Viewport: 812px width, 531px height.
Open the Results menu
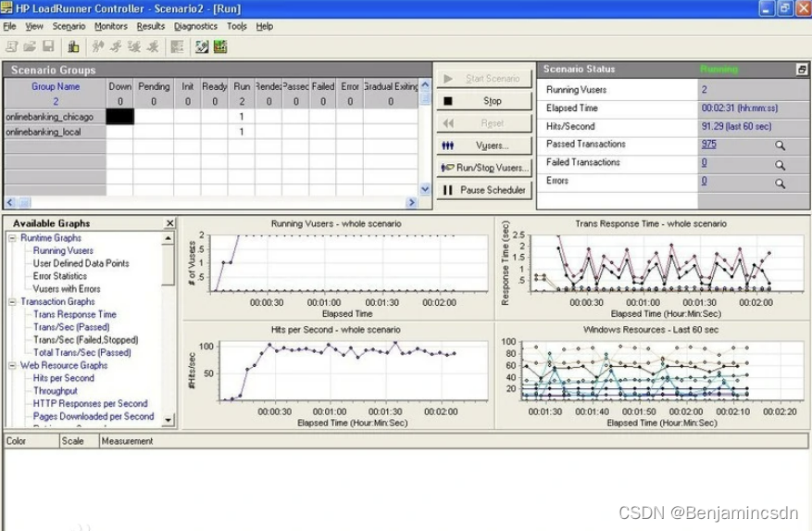tap(151, 26)
